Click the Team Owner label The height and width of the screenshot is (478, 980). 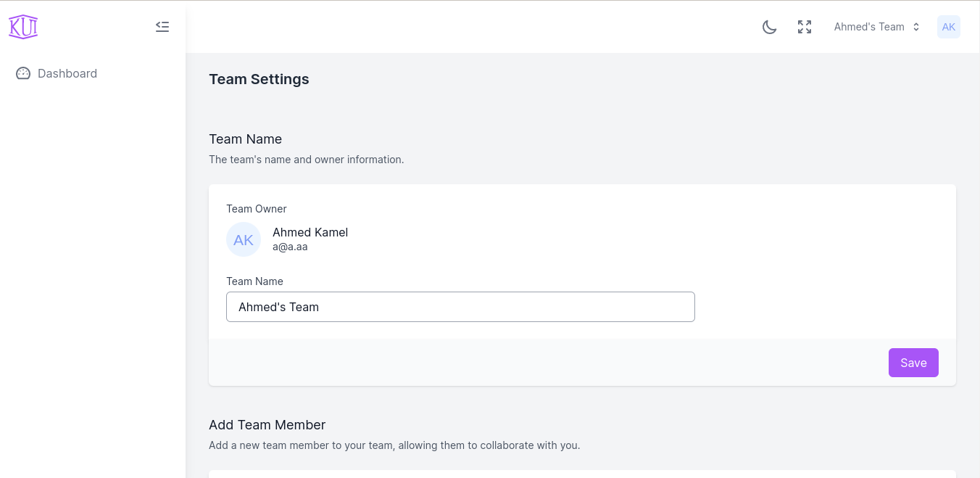[257, 209]
